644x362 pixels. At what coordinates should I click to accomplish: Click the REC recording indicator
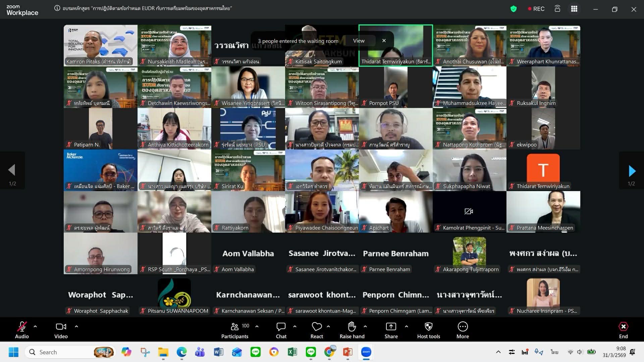coord(536,9)
